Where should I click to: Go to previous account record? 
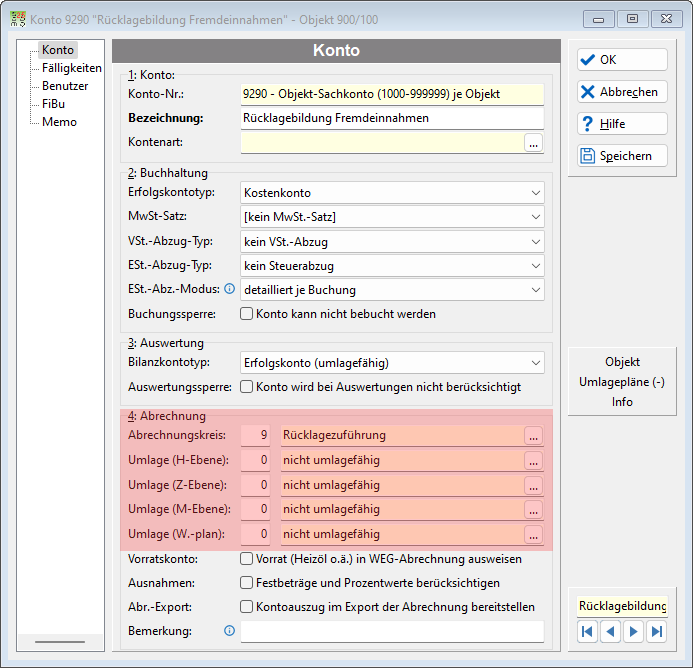click(610, 631)
